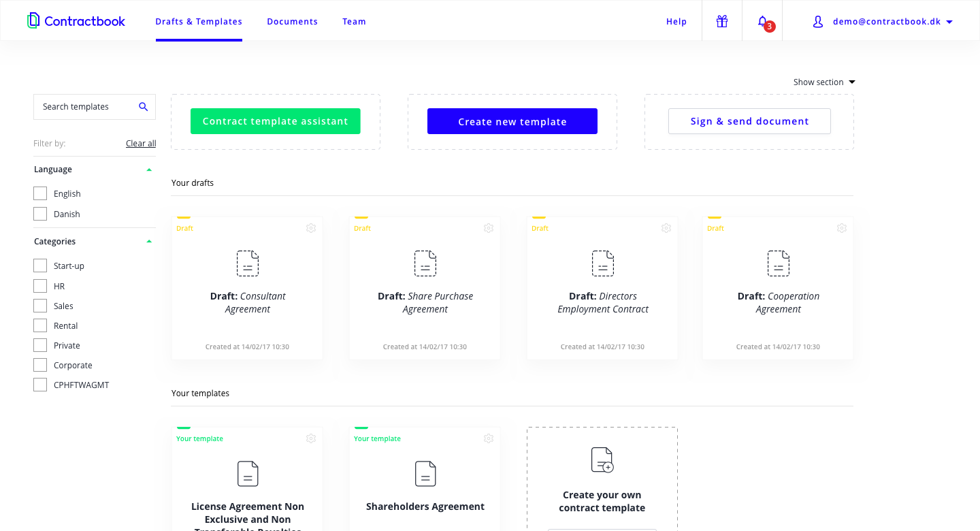Open the Draft: Cooperation Agreement title
This screenshot has height=531, width=980.
tap(779, 302)
